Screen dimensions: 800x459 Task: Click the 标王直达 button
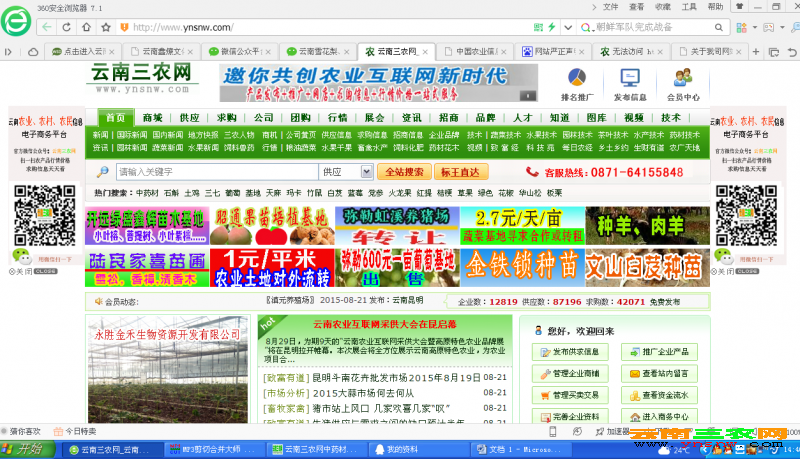[x=460, y=172]
